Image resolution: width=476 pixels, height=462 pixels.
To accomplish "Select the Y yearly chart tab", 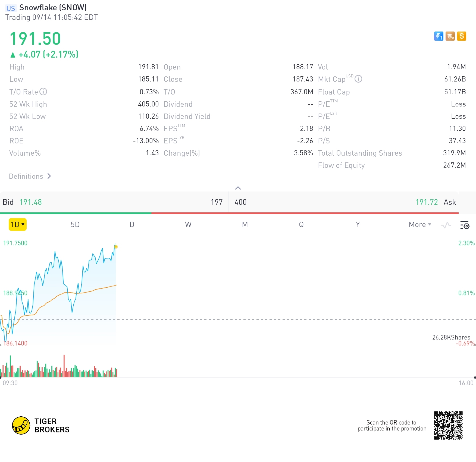I will (x=358, y=225).
